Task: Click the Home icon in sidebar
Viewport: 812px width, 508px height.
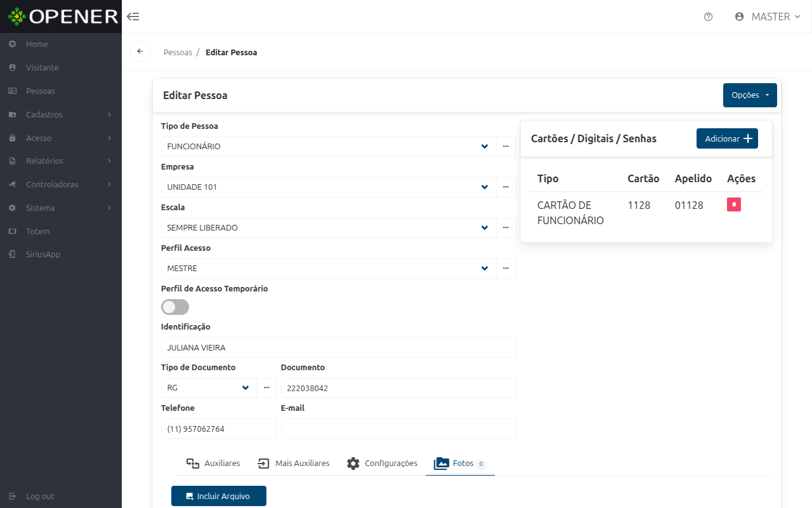Action: pos(12,44)
